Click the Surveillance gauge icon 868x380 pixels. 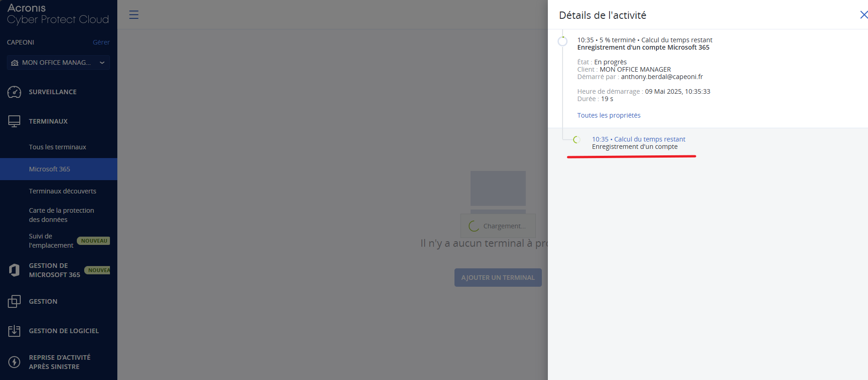click(x=14, y=92)
